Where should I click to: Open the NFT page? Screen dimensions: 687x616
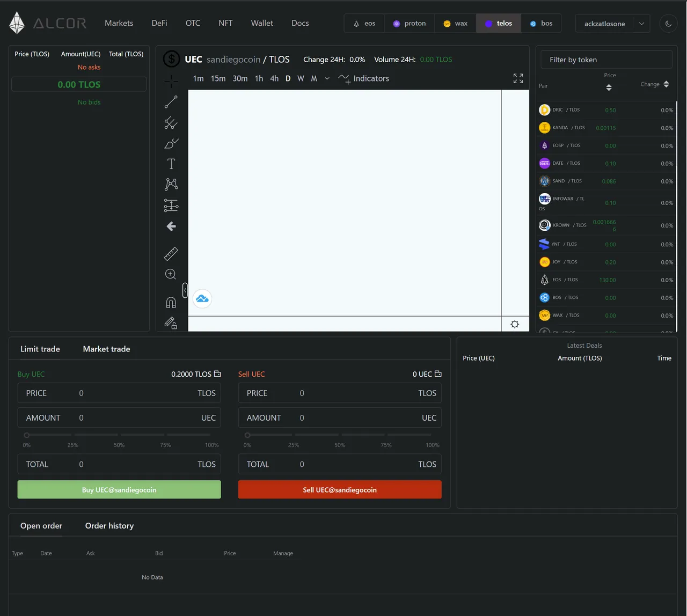coord(225,23)
